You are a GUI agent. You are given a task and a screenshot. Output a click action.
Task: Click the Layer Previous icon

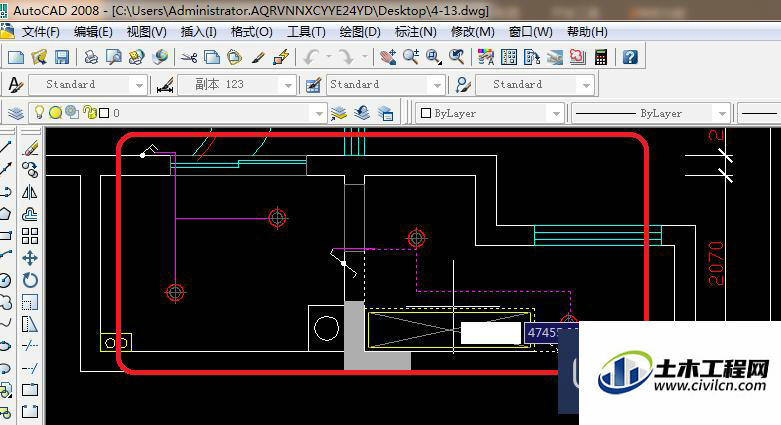click(362, 113)
